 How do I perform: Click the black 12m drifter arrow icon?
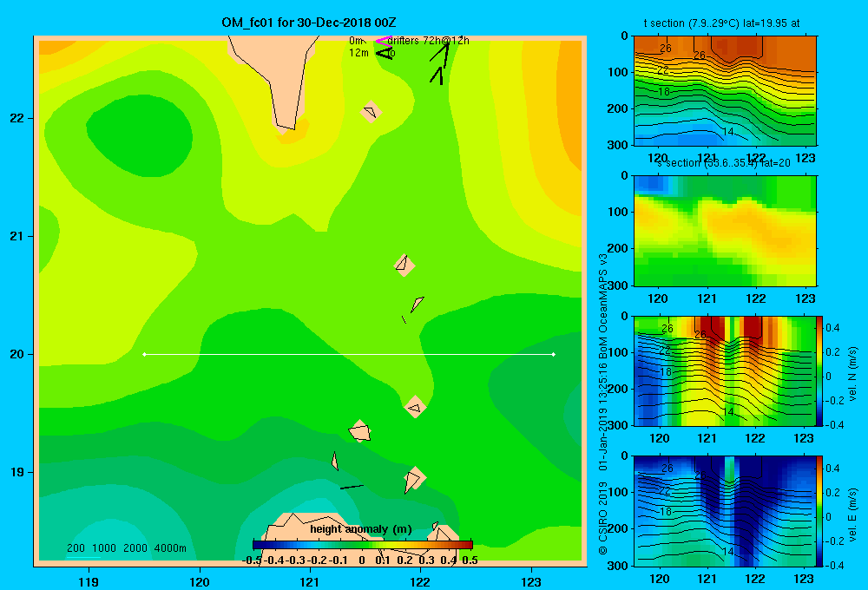[x=385, y=53]
